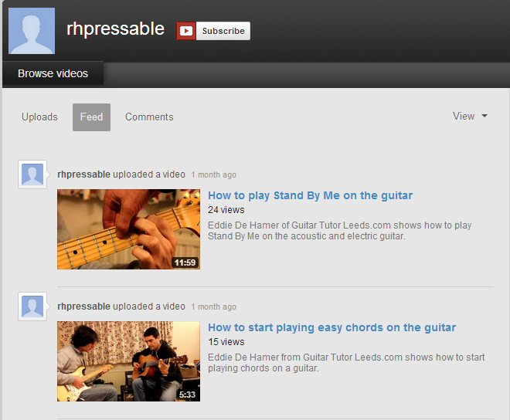Open the rhpressable channel profile avatar
The height and width of the screenshot is (420, 510).
click(32, 31)
